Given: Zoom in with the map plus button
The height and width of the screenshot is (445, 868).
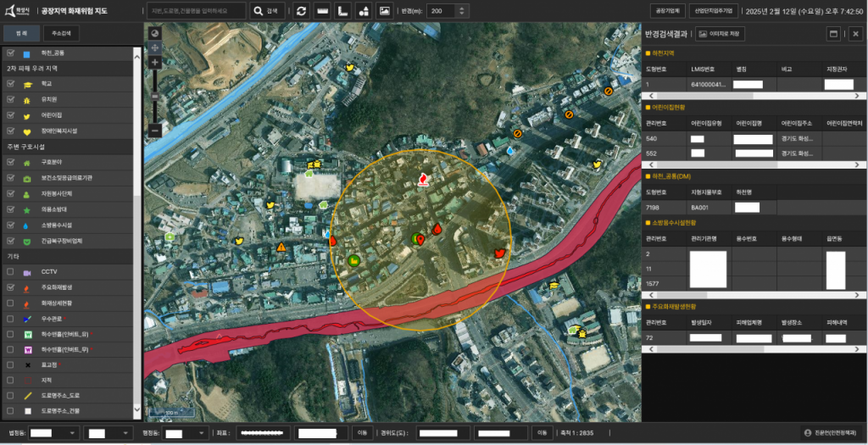Looking at the screenshot, I should pyautogui.click(x=154, y=63).
